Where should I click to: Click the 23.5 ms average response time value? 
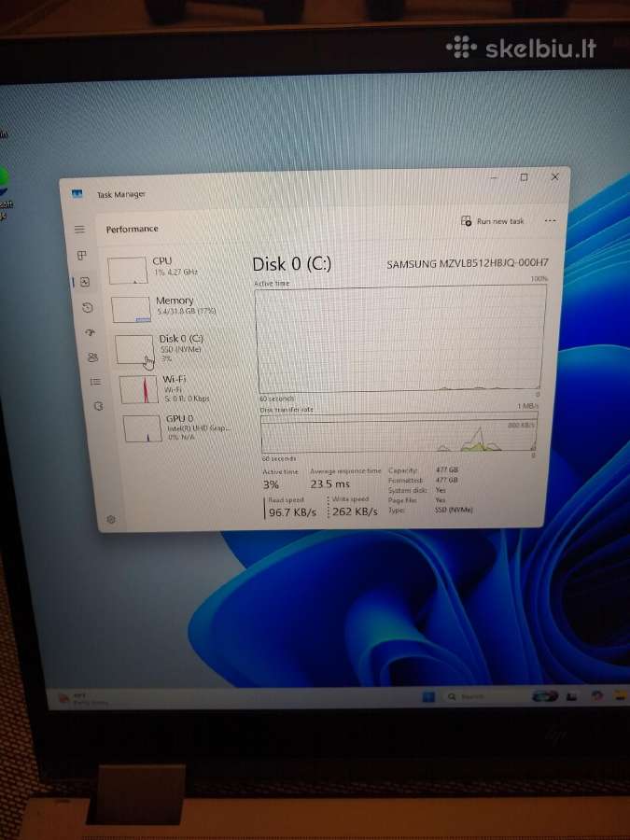[330, 483]
